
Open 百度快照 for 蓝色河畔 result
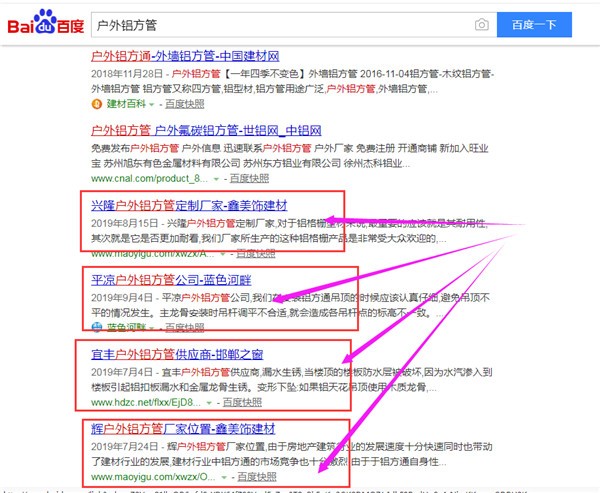[x=184, y=328]
